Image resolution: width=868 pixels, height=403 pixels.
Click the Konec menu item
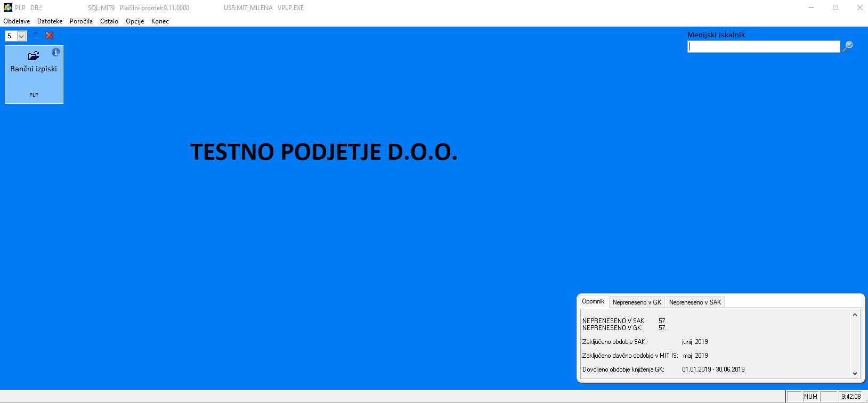[160, 21]
